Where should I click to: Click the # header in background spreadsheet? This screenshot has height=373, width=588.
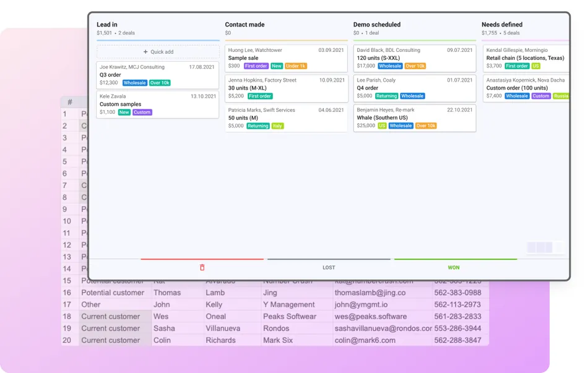click(70, 102)
